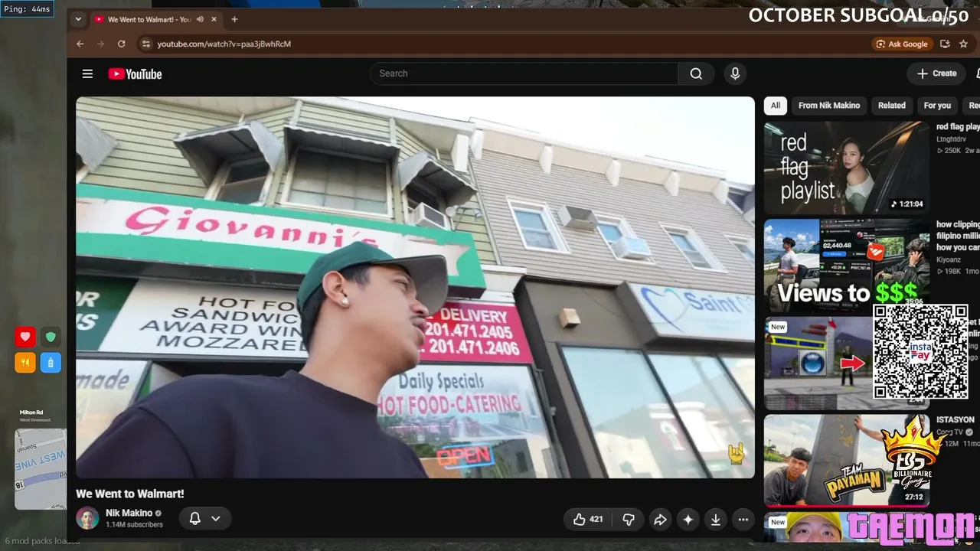The height and width of the screenshot is (551, 980).
Task: Click the Create button
Action: coord(936,73)
